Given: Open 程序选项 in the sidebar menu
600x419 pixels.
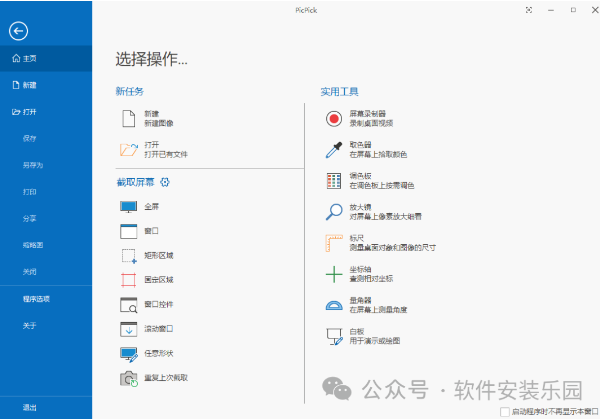Looking at the screenshot, I should click(x=36, y=298).
